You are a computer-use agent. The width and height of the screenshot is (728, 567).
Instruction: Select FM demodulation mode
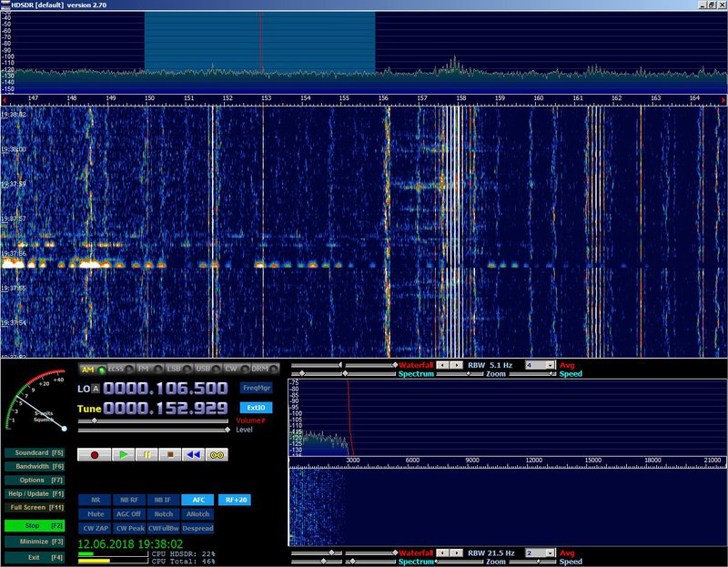(x=144, y=369)
